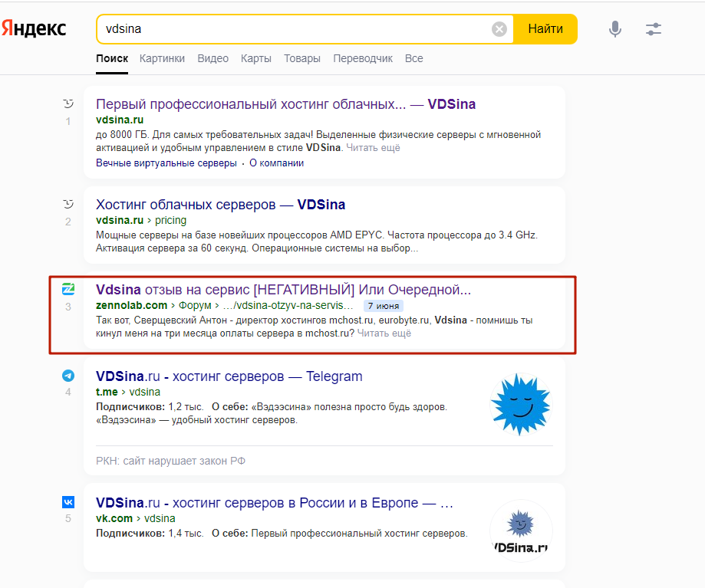This screenshot has width=705, height=588.
Task: Click the vdsina breadcrumb after t.me
Action: (144, 393)
